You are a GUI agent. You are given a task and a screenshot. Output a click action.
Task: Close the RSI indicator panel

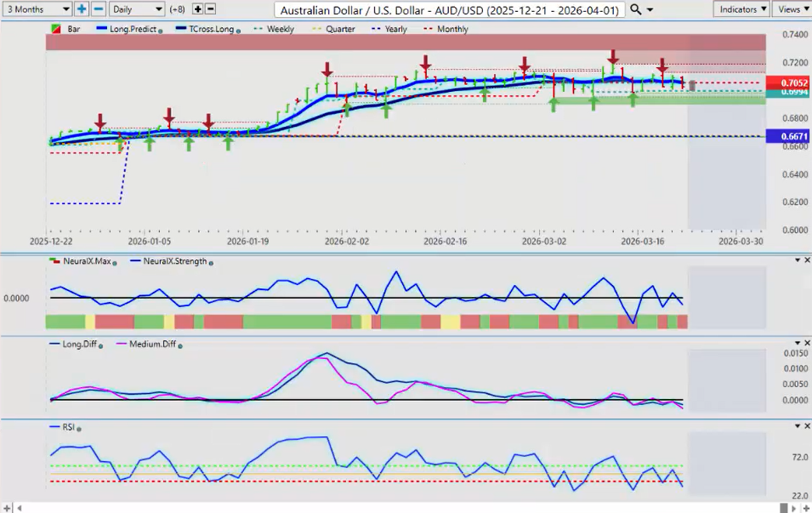pyautogui.click(x=806, y=425)
